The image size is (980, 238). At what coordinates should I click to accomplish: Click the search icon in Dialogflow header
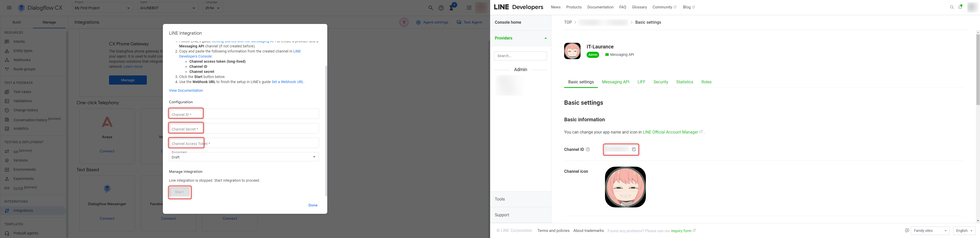[x=431, y=8]
